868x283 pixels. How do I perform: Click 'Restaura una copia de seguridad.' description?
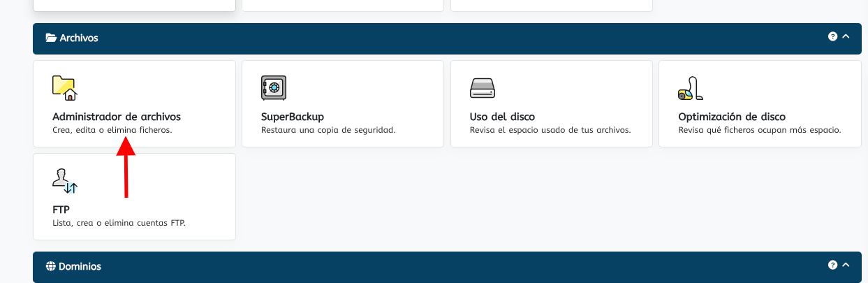pyautogui.click(x=328, y=130)
